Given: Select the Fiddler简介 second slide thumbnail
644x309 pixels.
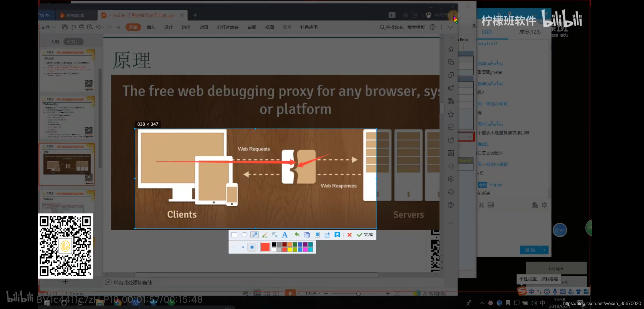Looking at the screenshot, I should pos(67,117).
